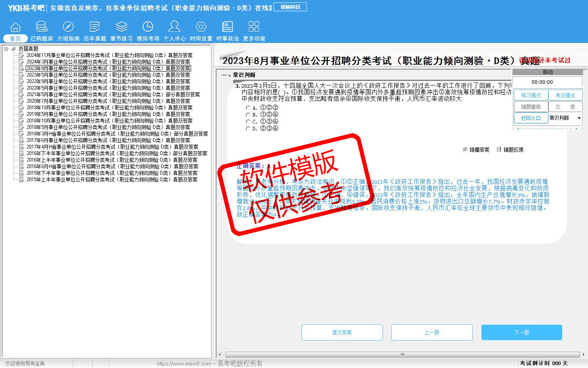Open 个人中心 user profile icon
The height and width of the screenshot is (368, 588).
click(174, 27)
